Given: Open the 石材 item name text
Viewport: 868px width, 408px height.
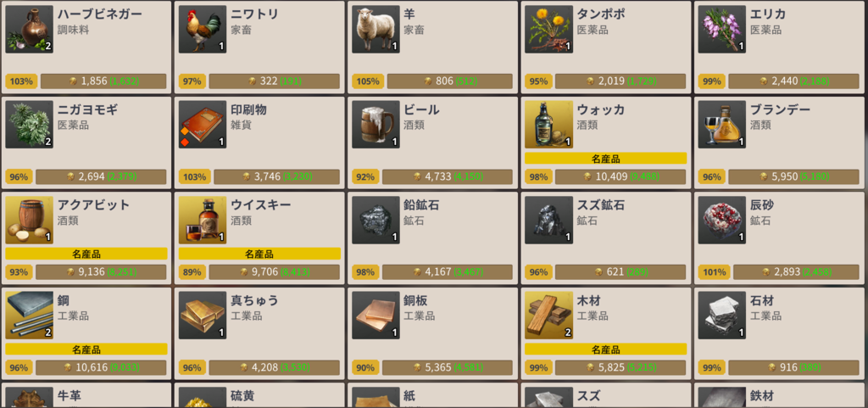Looking at the screenshot, I should (762, 300).
